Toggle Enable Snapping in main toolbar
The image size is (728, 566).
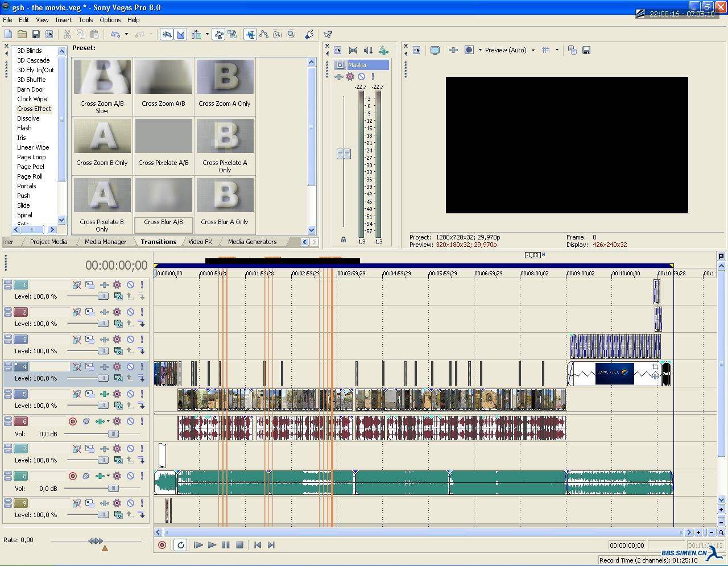[167, 35]
